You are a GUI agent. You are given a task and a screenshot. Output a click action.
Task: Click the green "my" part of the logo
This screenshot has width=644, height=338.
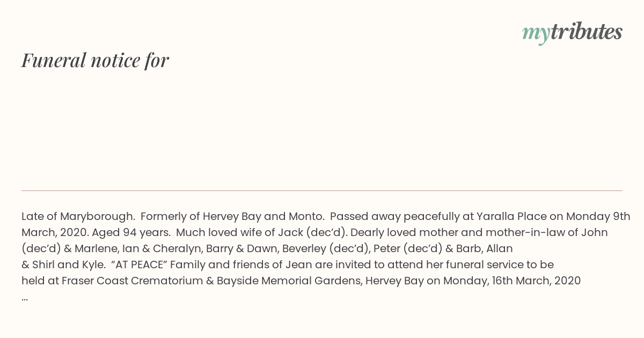click(x=536, y=33)
